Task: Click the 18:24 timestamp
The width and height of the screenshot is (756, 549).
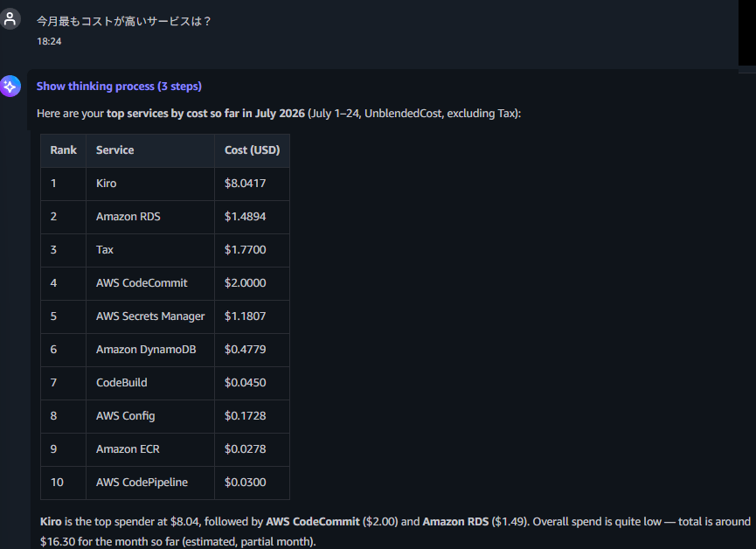Action: pos(49,41)
